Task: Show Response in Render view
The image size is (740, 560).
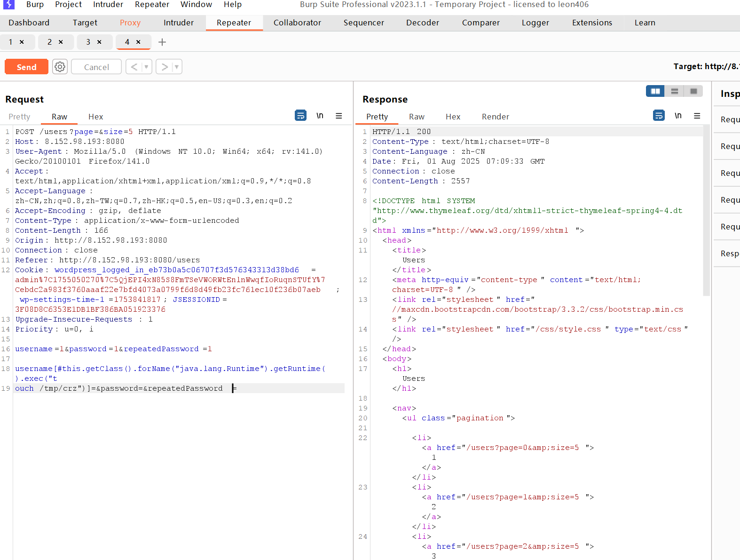Action: (495, 117)
